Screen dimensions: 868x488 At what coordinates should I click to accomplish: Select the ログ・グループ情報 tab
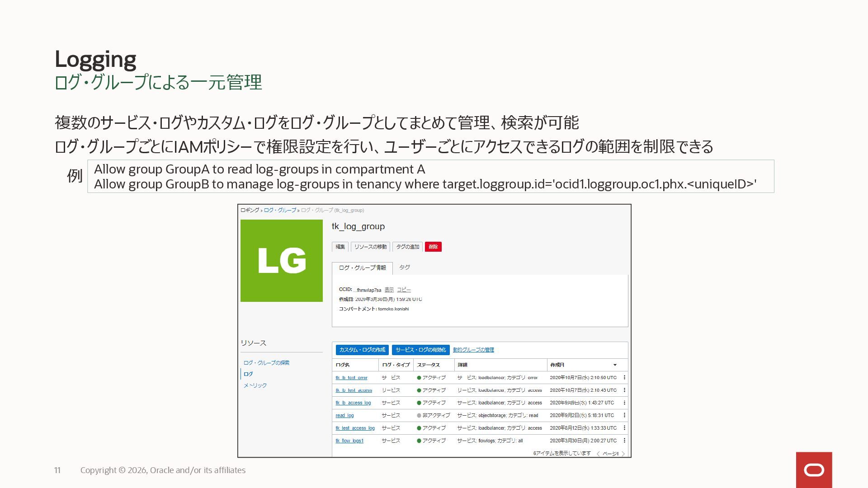pyautogui.click(x=362, y=268)
